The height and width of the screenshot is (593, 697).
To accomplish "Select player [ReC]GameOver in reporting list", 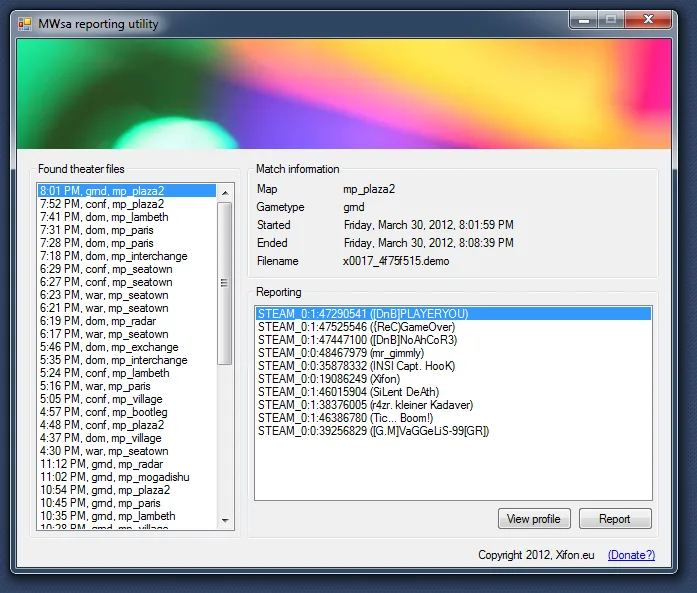I will [x=356, y=327].
